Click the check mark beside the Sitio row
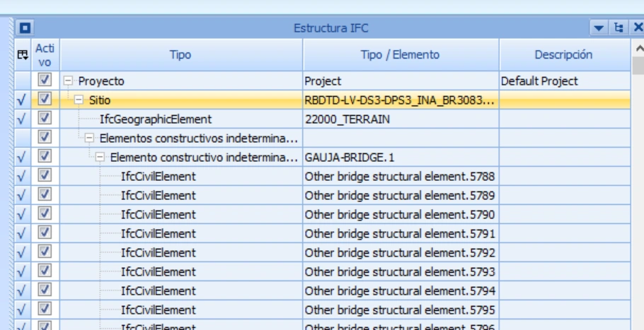 (23, 100)
